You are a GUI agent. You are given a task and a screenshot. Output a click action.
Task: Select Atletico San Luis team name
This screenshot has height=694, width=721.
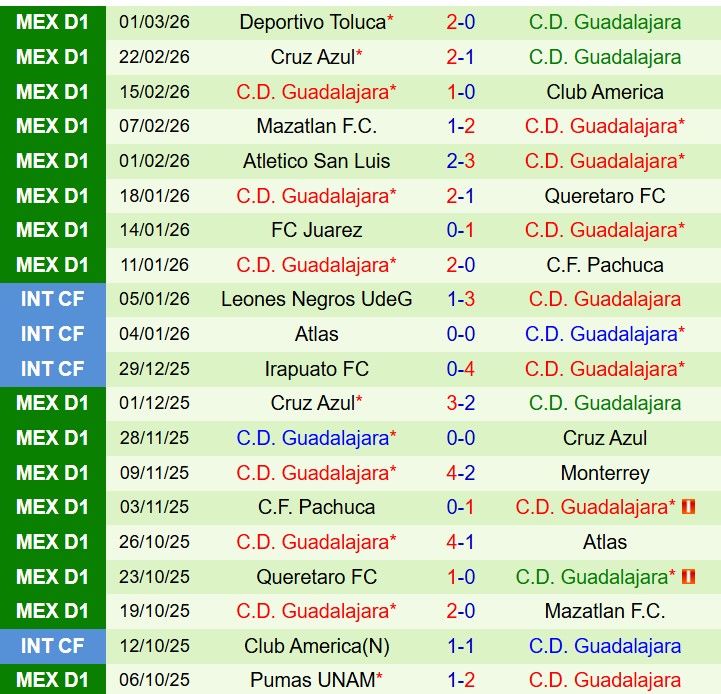click(x=316, y=161)
